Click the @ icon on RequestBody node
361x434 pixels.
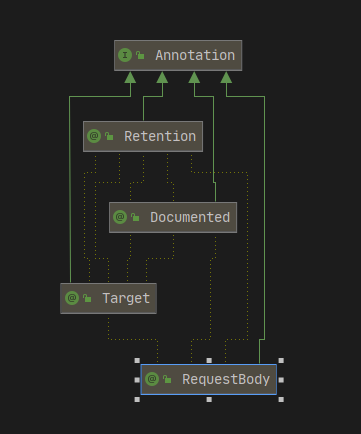(x=152, y=379)
